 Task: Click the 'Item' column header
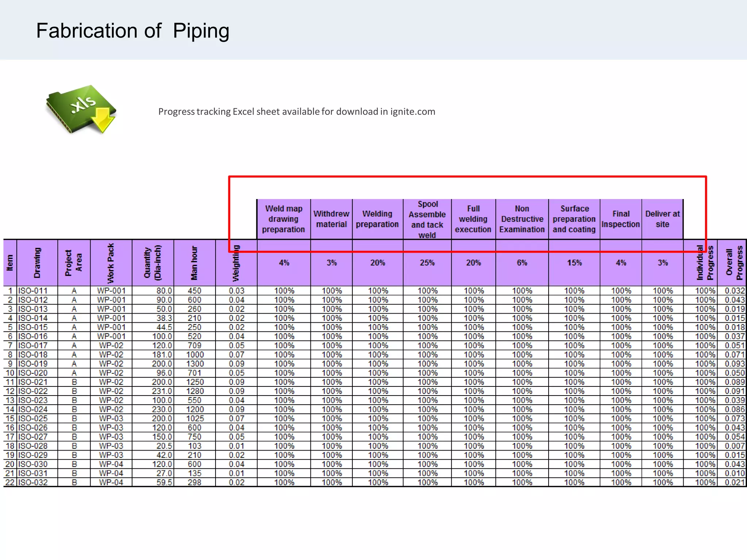pos(10,263)
